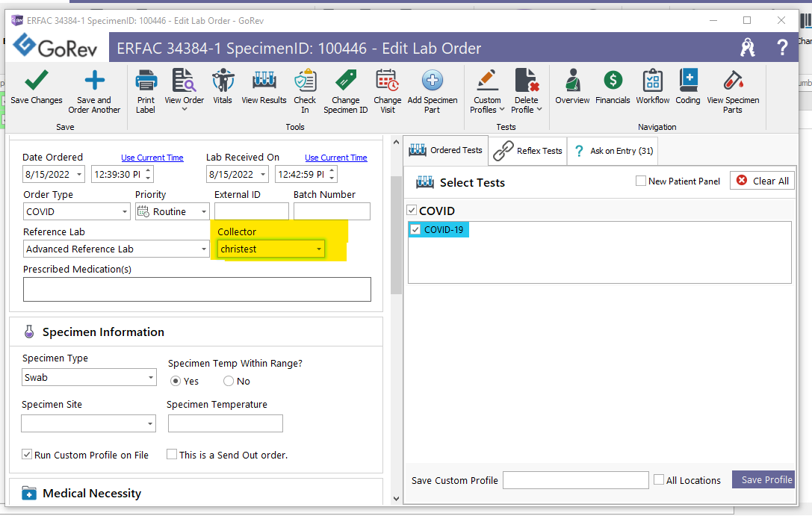Click inside the Prescribed Medication(s) field

pos(196,289)
